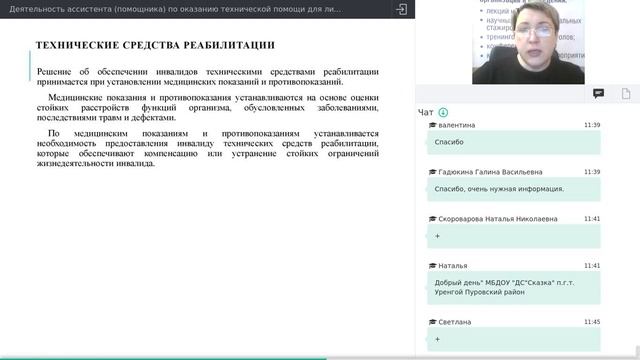Select the username валентина in chat
Image resolution: width=640 pixels, height=360 pixels.
(x=457, y=125)
